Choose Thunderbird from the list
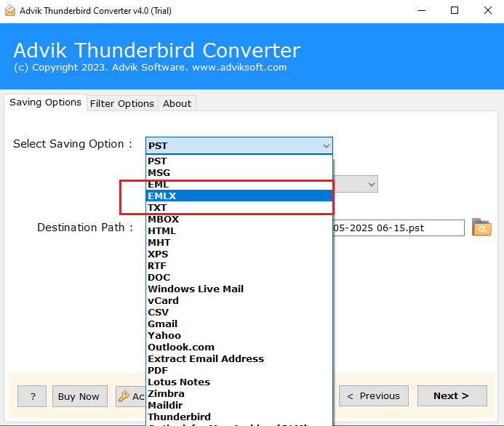Viewport: 504px width, 426px height. coord(239,417)
